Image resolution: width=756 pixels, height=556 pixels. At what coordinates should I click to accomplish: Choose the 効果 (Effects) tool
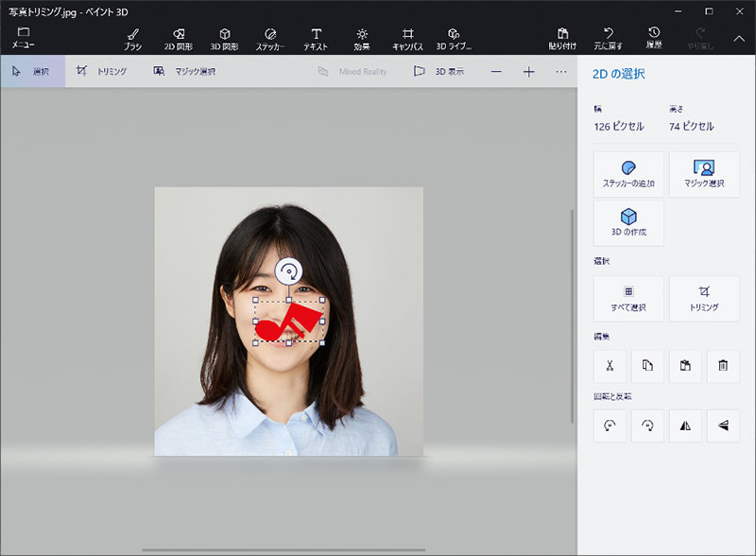click(362, 38)
